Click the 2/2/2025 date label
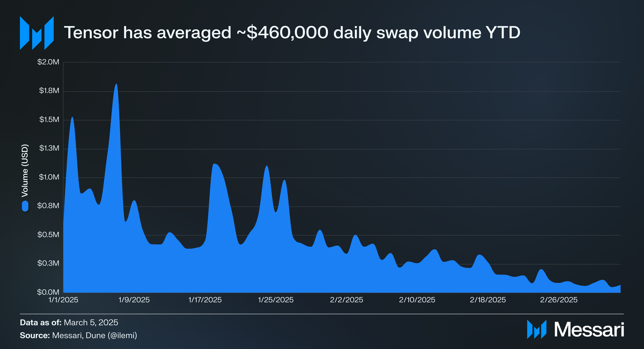This screenshot has width=644, height=349. pos(347,300)
